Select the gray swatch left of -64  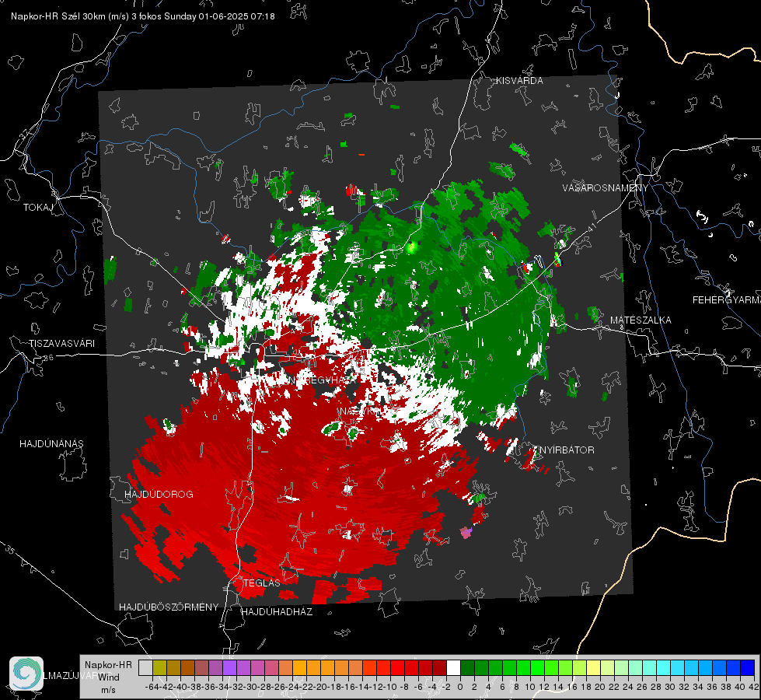coord(145,668)
